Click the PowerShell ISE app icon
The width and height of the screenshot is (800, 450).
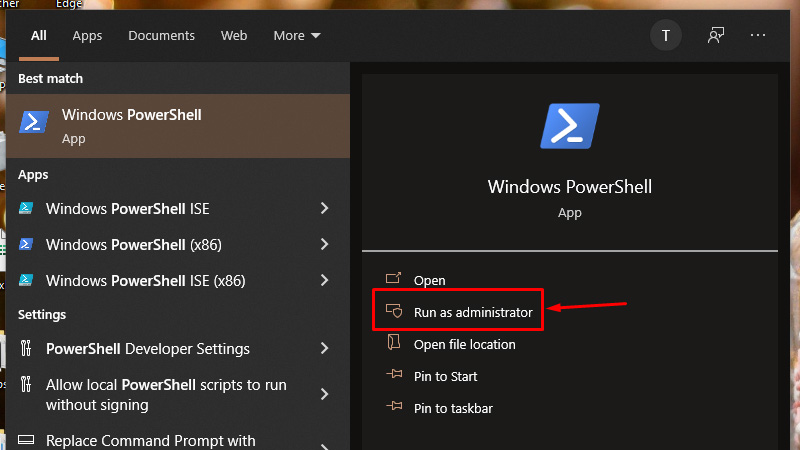27,209
